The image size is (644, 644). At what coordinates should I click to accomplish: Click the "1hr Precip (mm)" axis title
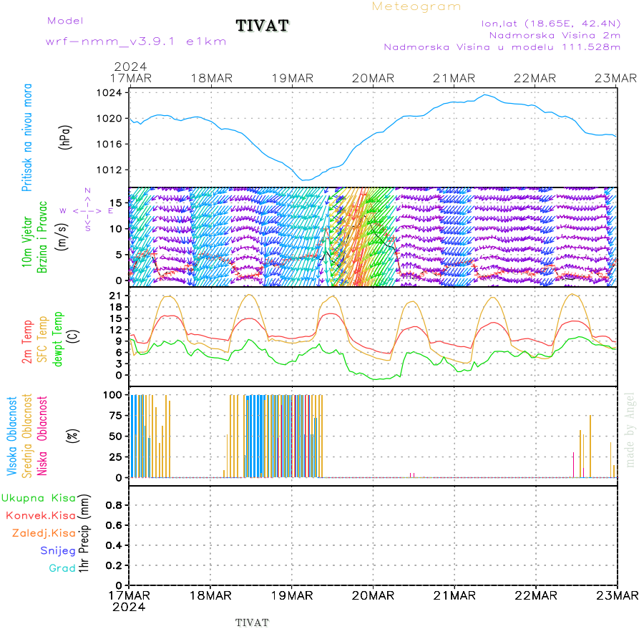(84, 534)
